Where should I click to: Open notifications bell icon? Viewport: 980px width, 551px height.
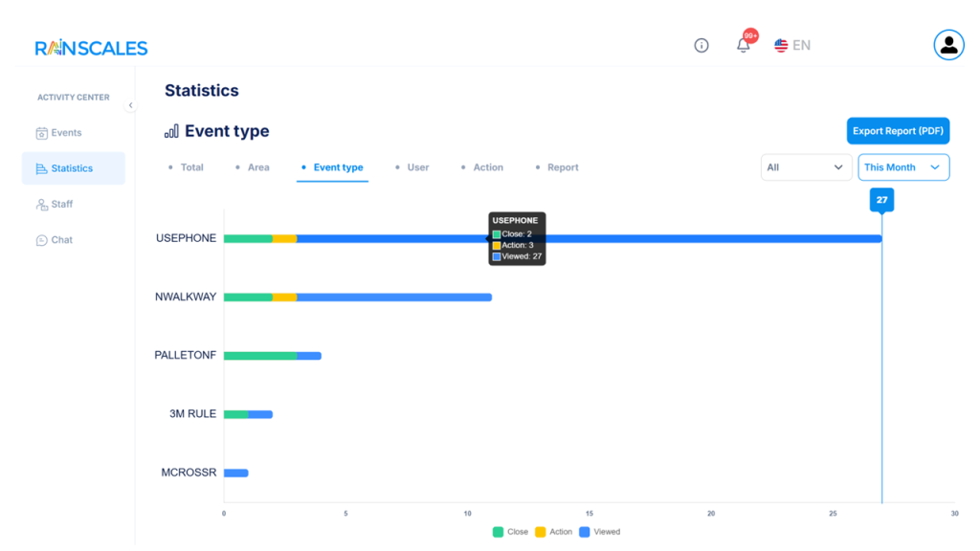(x=743, y=45)
